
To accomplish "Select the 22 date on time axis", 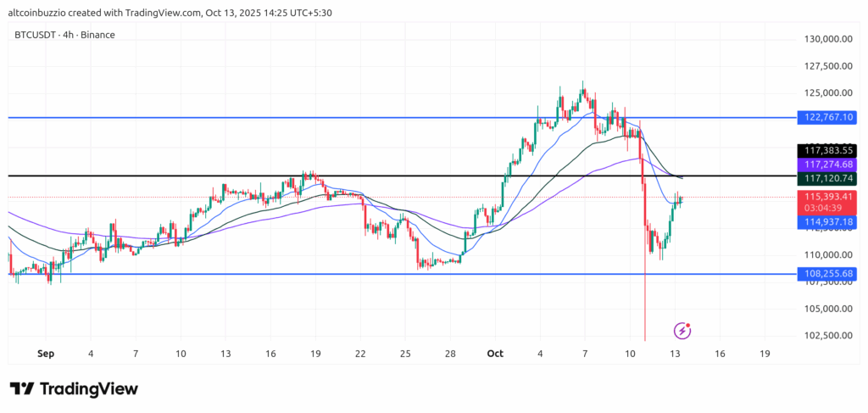I will (x=360, y=352).
